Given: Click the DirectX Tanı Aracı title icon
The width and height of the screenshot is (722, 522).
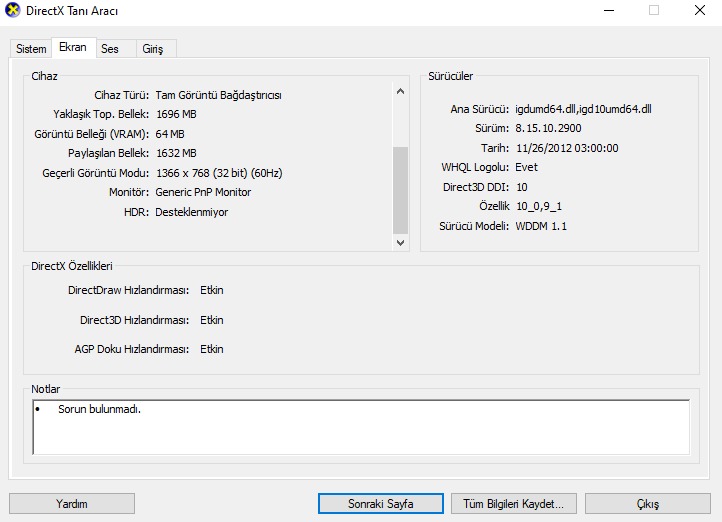Looking at the screenshot, I should (12, 10).
